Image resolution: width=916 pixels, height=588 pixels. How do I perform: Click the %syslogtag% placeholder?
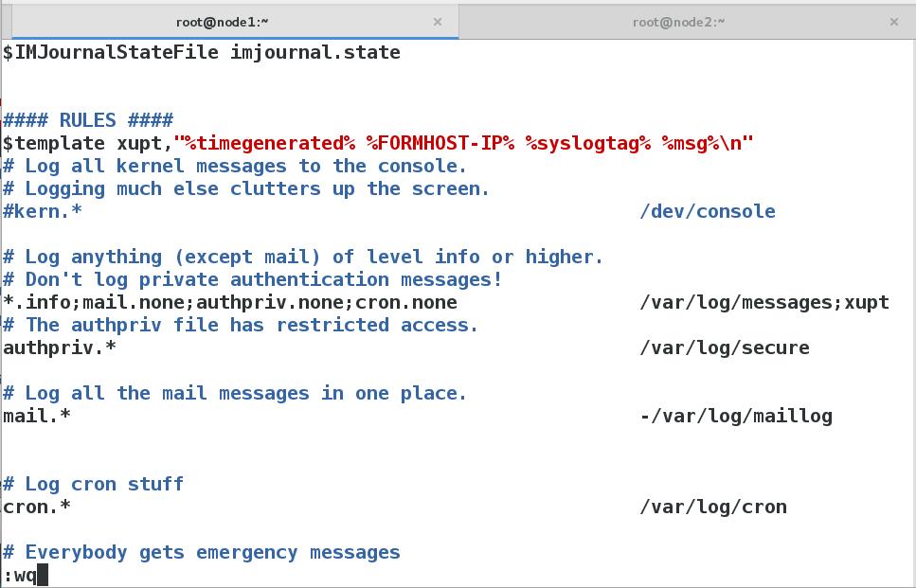tap(588, 143)
